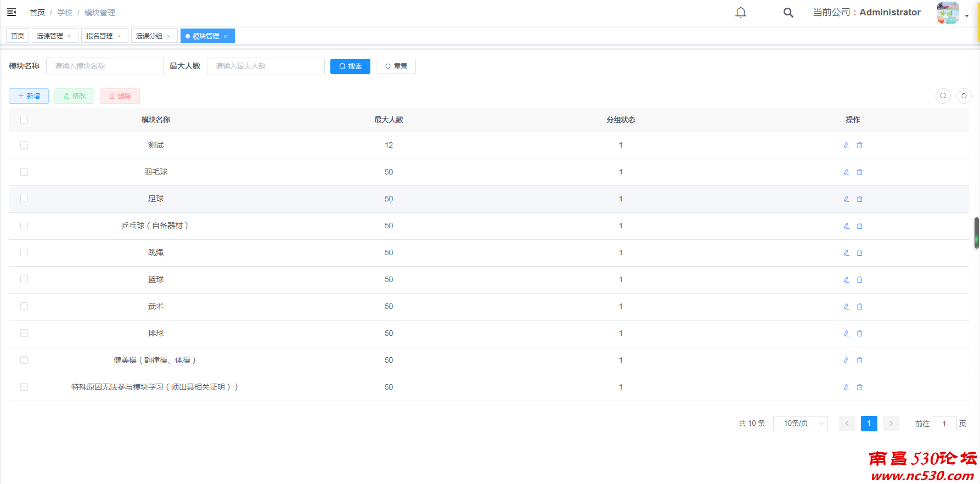980x484 pixels.
Task: Open the header search magnifier icon
Action: point(788,13)
